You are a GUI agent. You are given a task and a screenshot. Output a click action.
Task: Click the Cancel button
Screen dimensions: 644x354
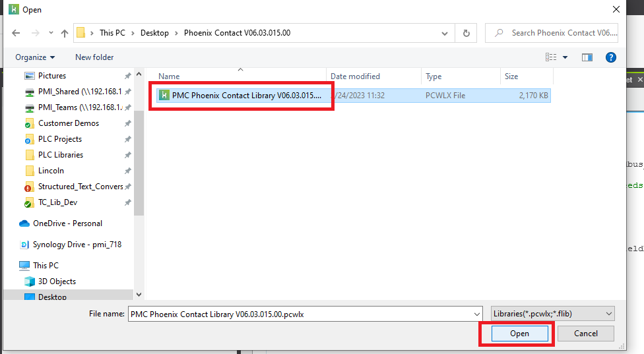click(586, 334)
